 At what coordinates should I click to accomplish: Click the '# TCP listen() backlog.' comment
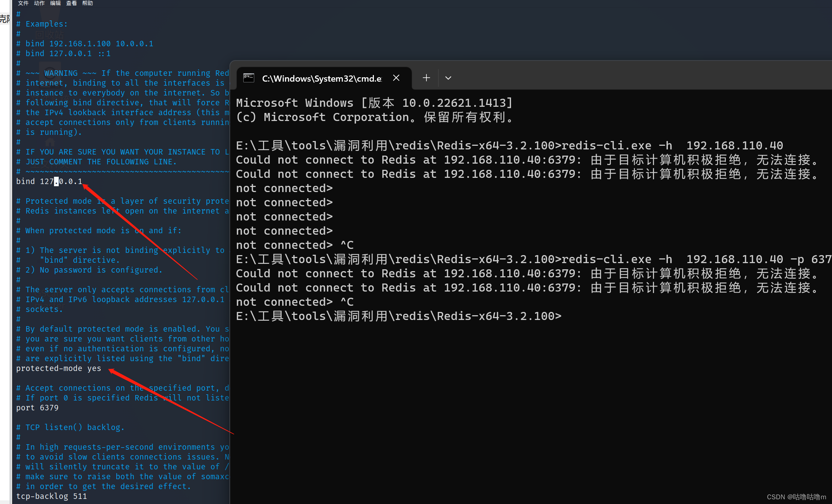tap(70, 427)
